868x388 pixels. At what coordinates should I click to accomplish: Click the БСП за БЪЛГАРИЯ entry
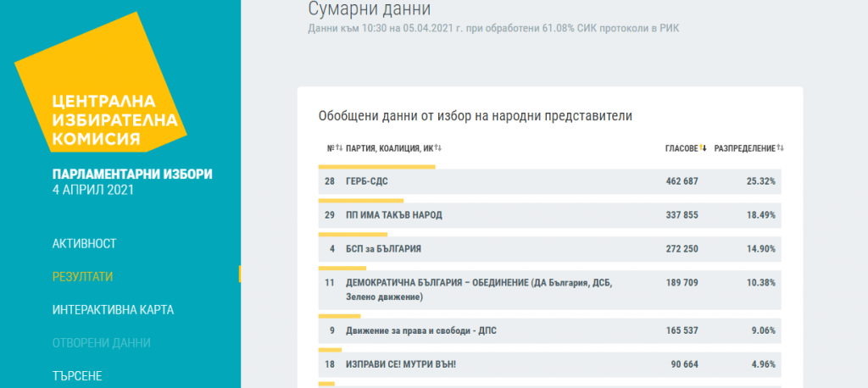(383, 249)
